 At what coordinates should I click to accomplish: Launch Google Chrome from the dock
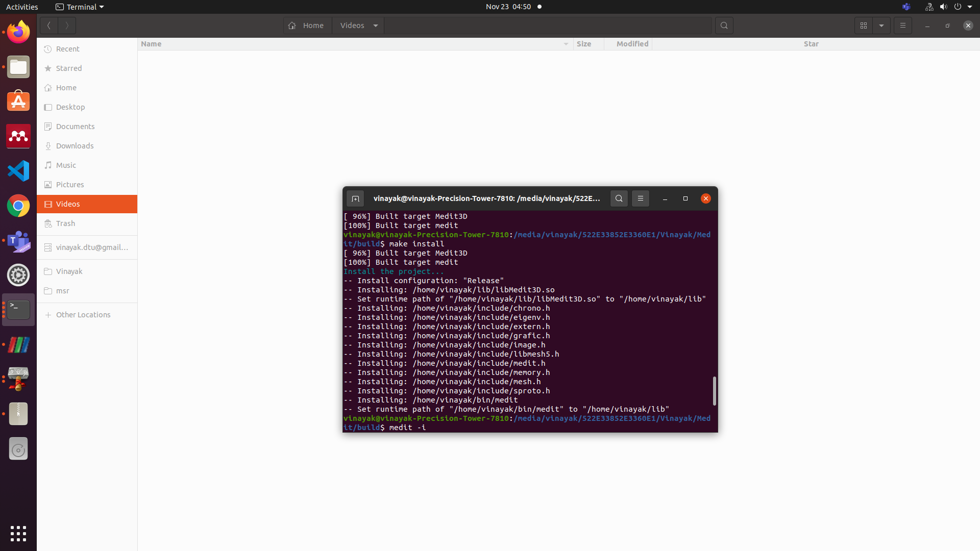tap(18, 206)
